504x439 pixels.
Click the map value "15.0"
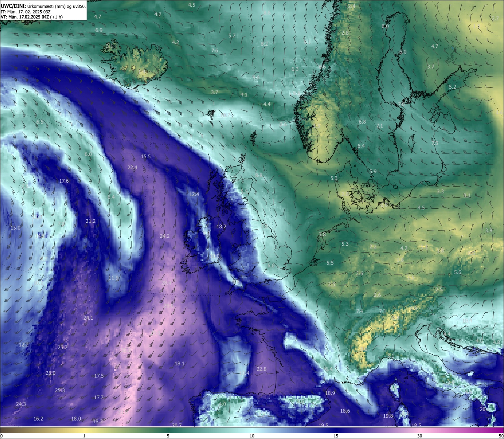[x=15, y=228]
